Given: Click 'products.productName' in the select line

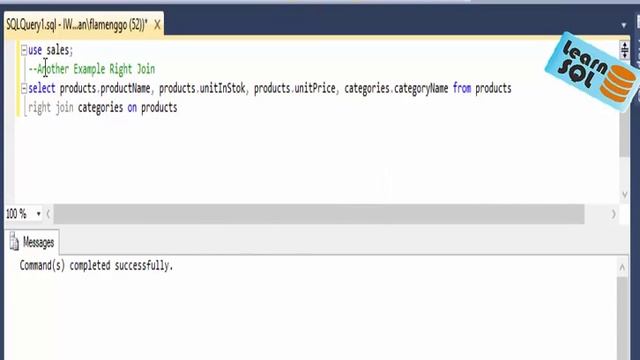Looking at the screenshot, I should (105, 88).
